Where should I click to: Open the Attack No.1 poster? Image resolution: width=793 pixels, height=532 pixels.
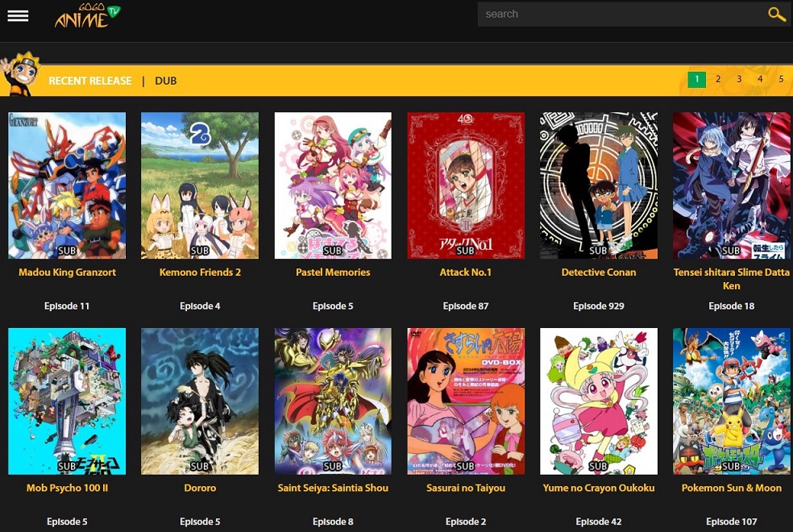[x=466, y=185]
